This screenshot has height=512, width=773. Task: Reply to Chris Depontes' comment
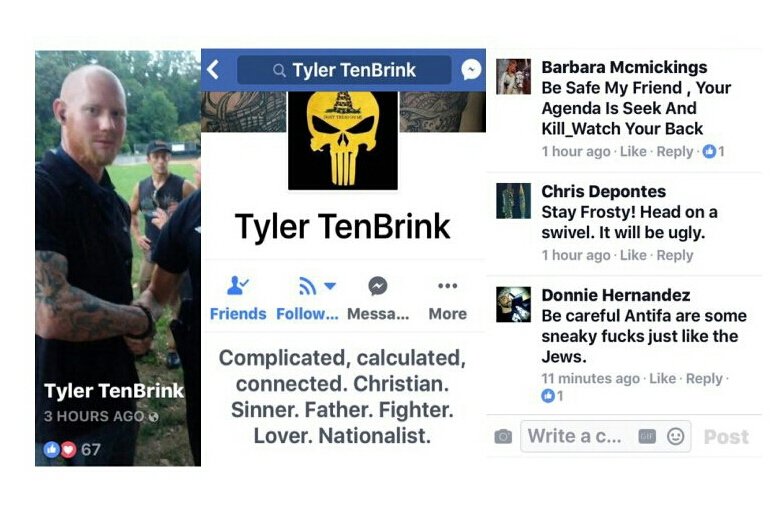674,255
